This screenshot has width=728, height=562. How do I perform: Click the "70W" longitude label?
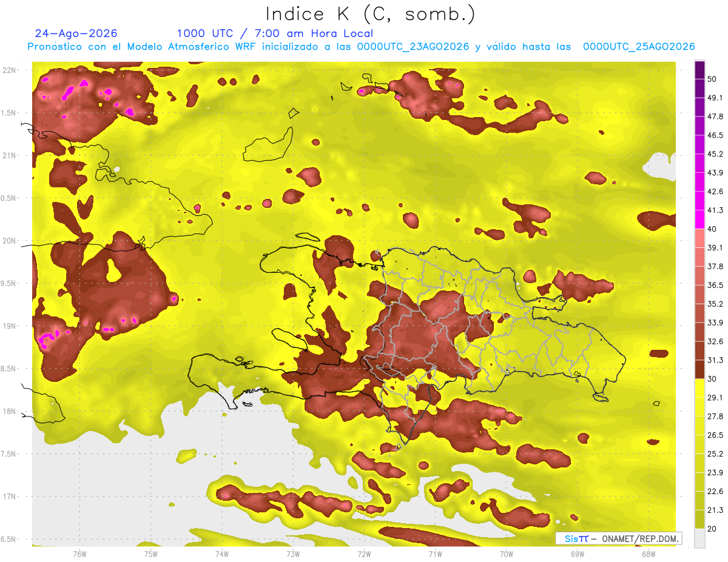click(x=506, y=554)
